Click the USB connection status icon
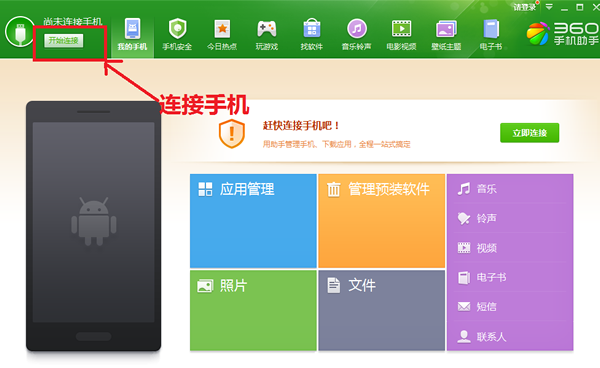This screenshot has height=368, width=600. 20,32
